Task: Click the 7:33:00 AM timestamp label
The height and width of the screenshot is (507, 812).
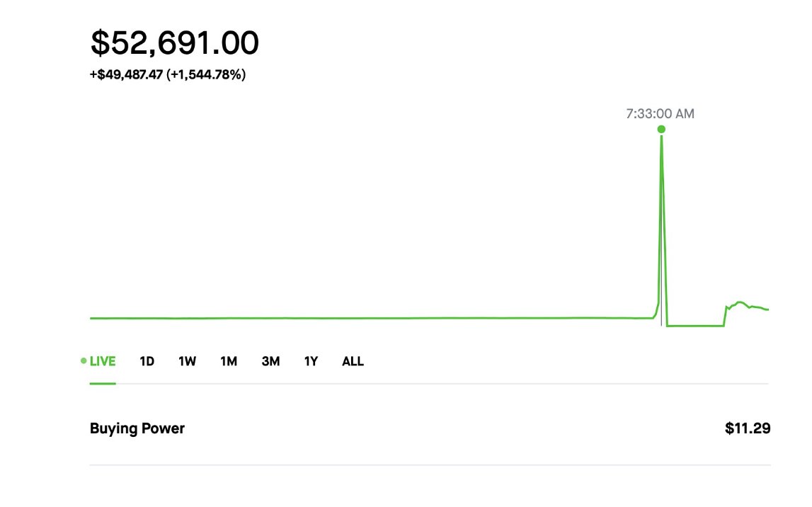Action: (661, 113)
